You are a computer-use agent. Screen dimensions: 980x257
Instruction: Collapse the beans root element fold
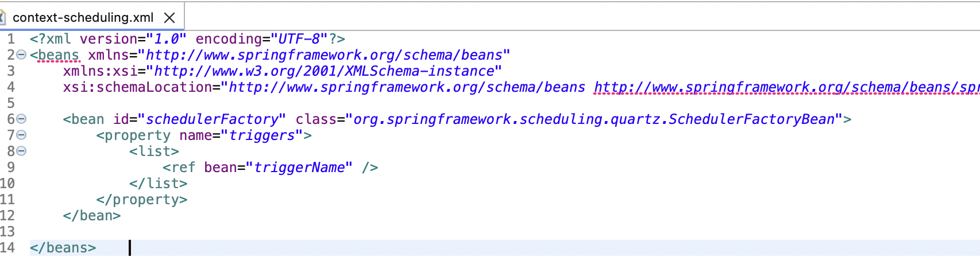pyautogui.click(x=21, y=55)
